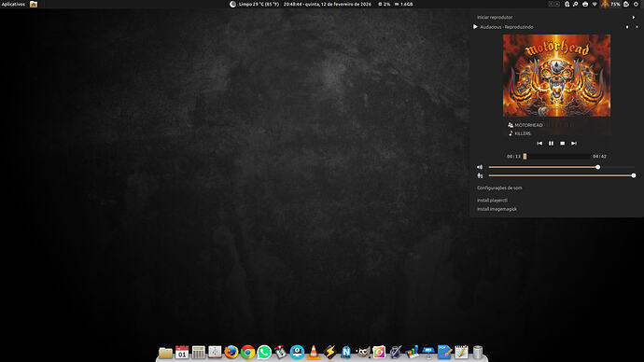Open the Aplicativos menu
The width and height of the screenshot is (644, 362).
13,4
